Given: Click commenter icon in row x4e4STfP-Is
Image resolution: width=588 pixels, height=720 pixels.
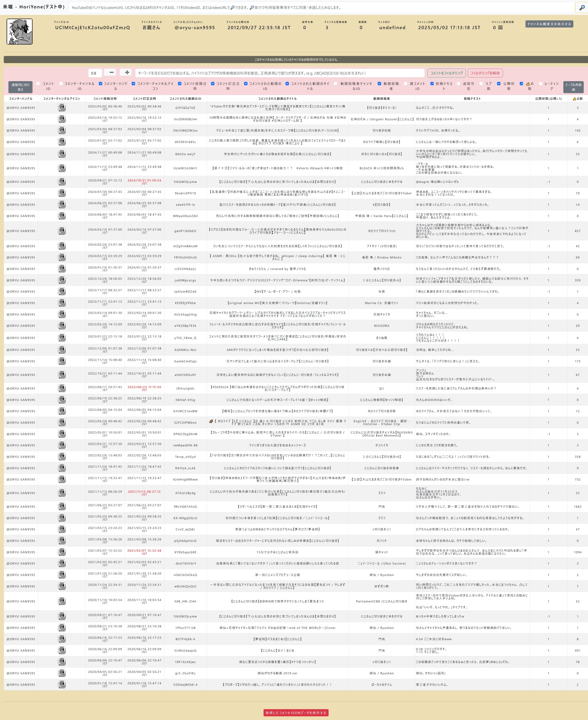Looking at the screenshot, I should point(62,205).
